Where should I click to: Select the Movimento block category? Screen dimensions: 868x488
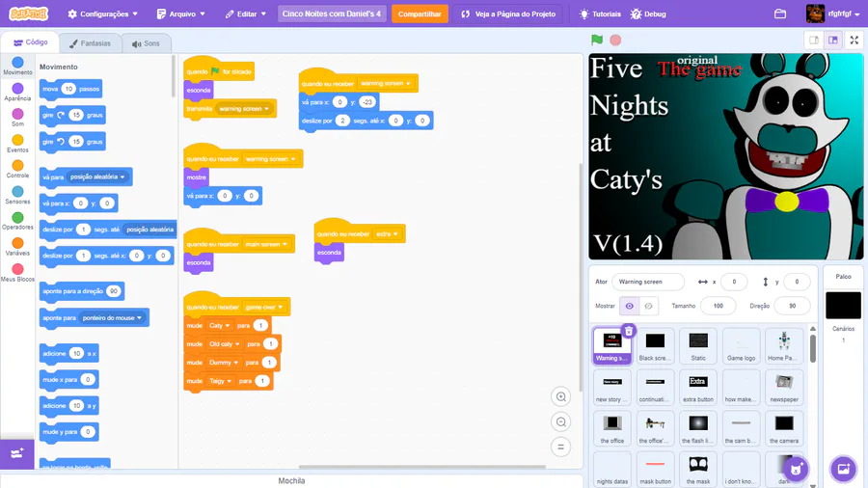17,66
